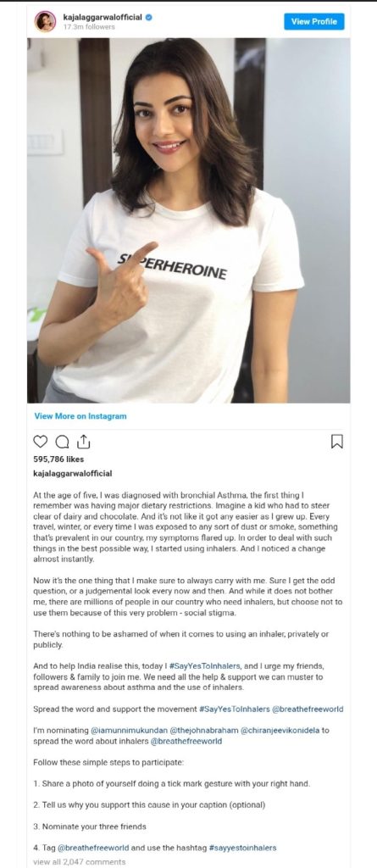This screenshot has width=377, height=868.
Task: Share the post using the share icon
Action: click(84, 441)
